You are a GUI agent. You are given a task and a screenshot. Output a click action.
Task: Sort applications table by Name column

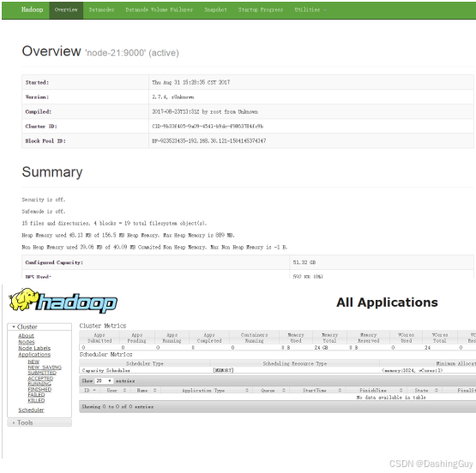[147, 390]
